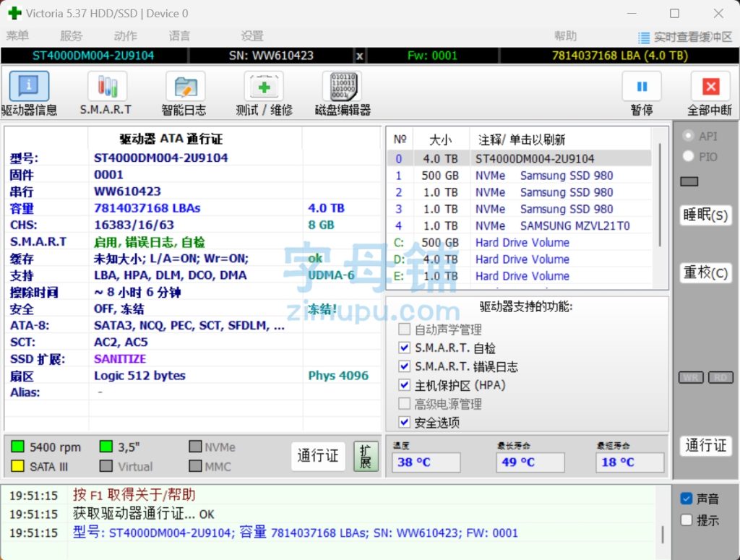Select the E: 1.0 TB Hard Drive Volume
The image size is (740, 560).
pos(519,276)
